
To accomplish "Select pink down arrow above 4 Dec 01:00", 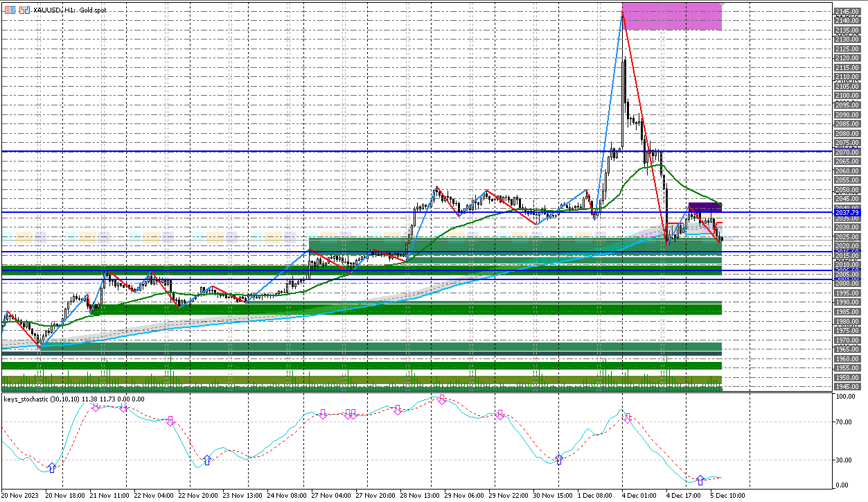I will click(628, 417).
